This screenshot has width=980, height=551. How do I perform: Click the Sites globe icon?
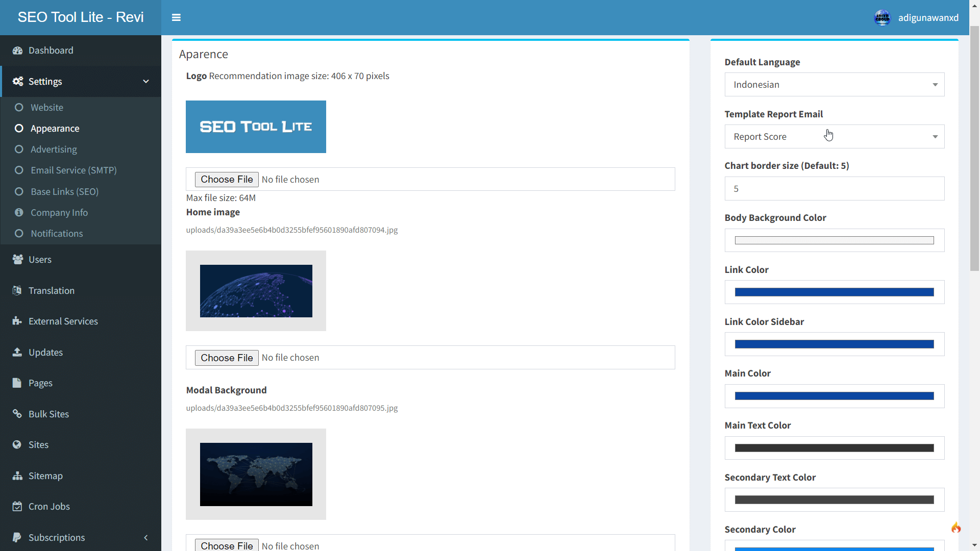[x=17, y=444]
